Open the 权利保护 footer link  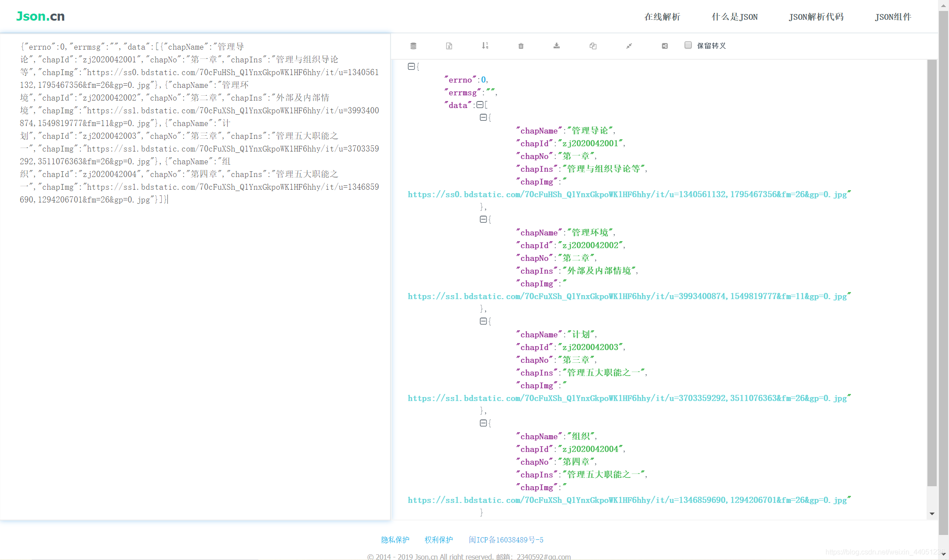click(438, 540)
